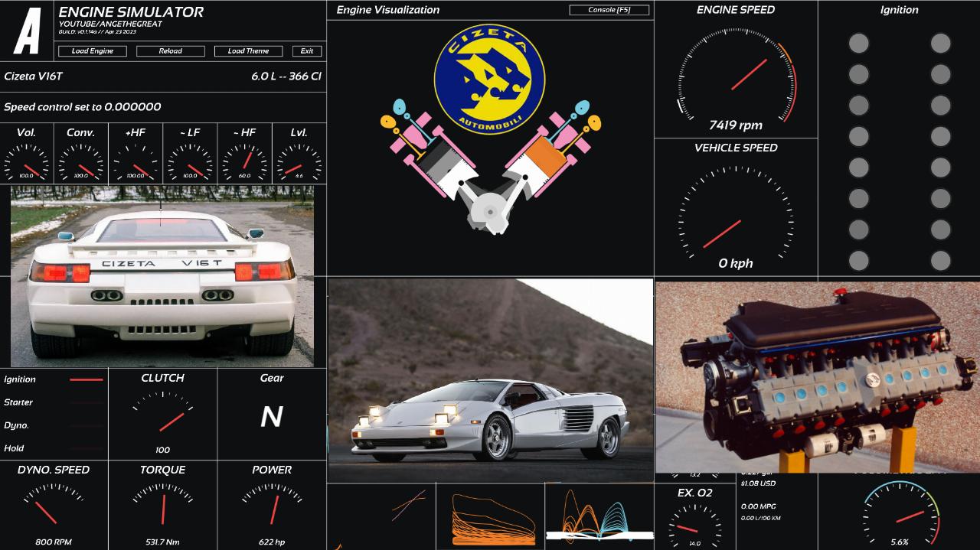Click the Load Theme button
The image size is (980, 550).
pos(248,51)
